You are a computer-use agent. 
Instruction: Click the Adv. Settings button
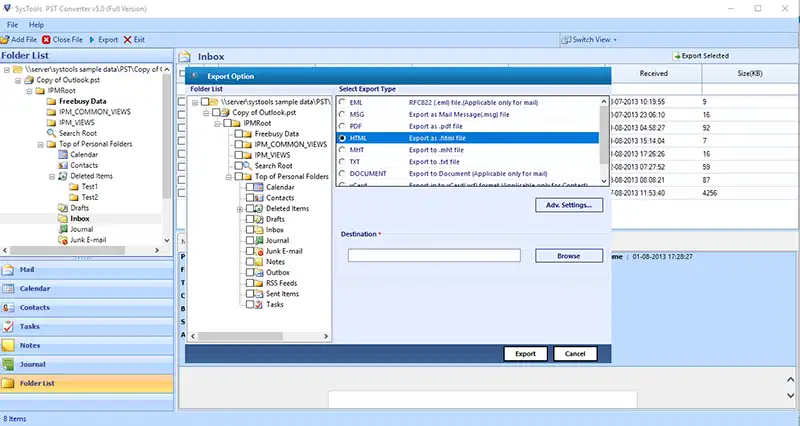(569, 205)
